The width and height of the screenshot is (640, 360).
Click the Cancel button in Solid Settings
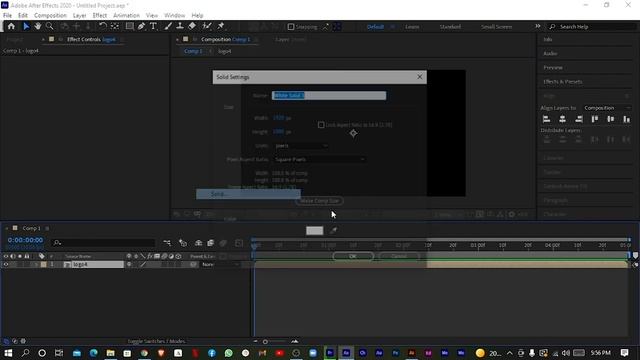point(399,256)
